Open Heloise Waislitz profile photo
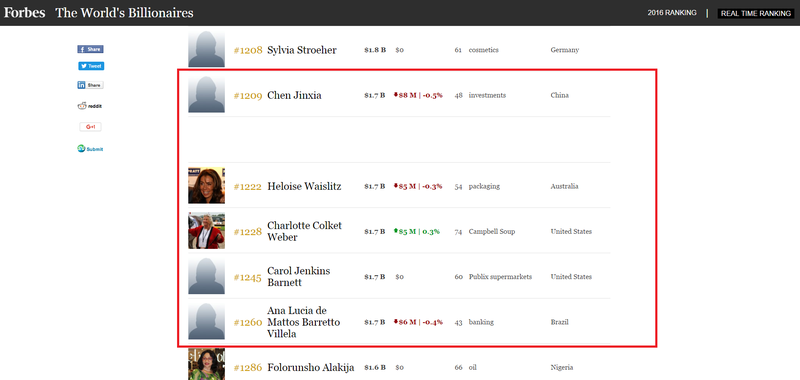Image resolution: width=800 pixels, height=380 pixels. click(x=206, y=186)
